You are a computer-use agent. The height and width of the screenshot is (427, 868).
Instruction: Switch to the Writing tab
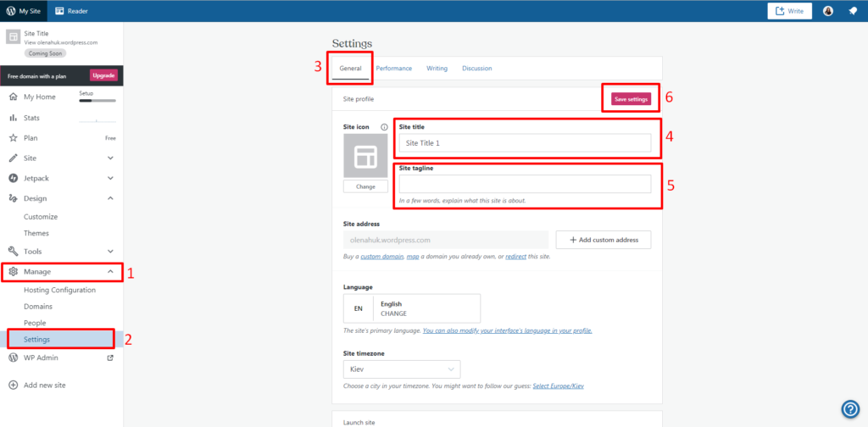click(437, 69)
